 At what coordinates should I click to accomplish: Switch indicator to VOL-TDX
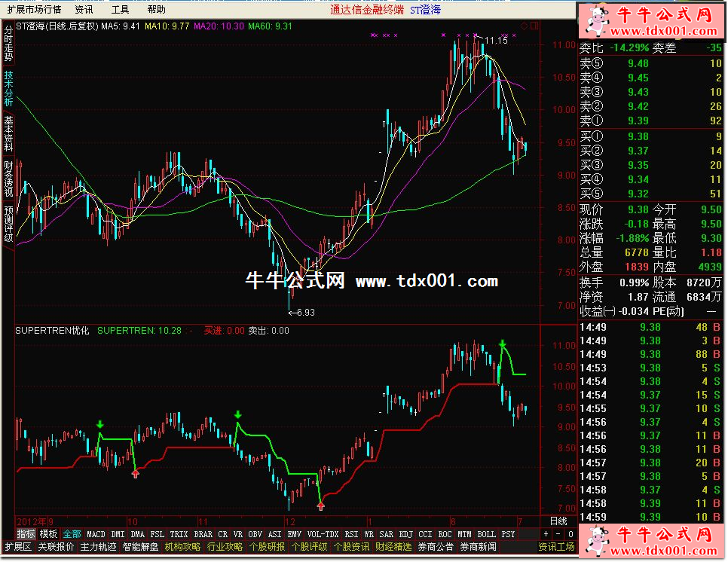click(x=323, y=534)
